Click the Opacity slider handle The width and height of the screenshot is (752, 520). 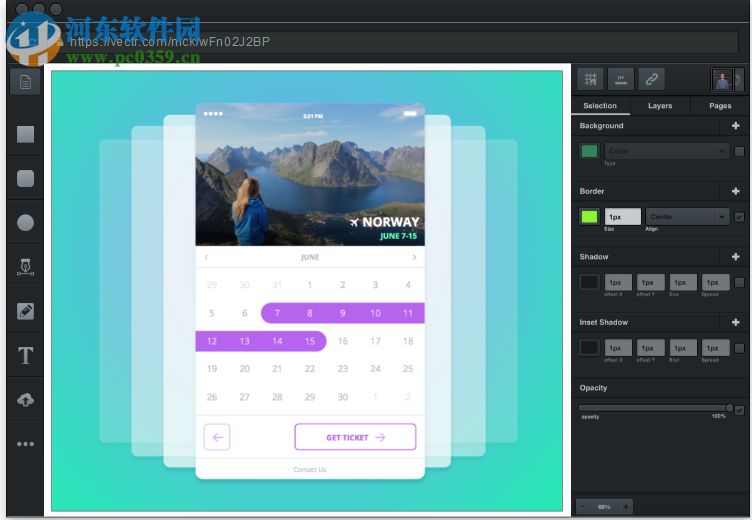click(729, 408)
